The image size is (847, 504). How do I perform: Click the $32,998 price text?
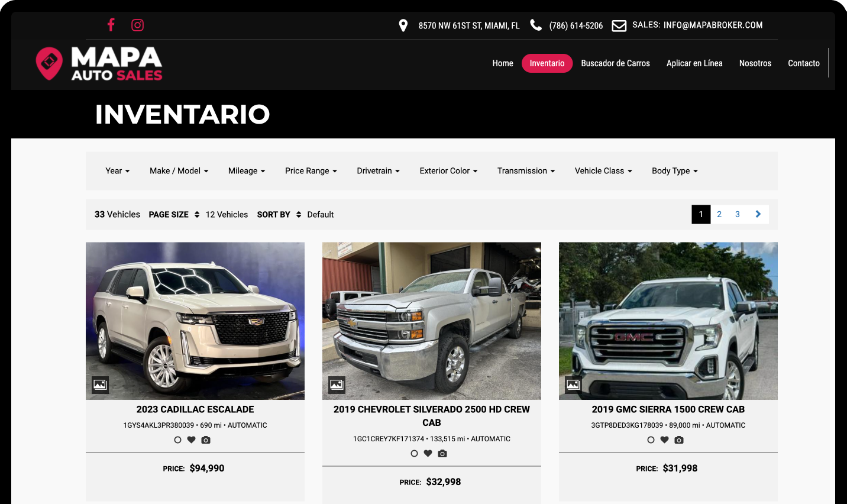tap(444, 482)
